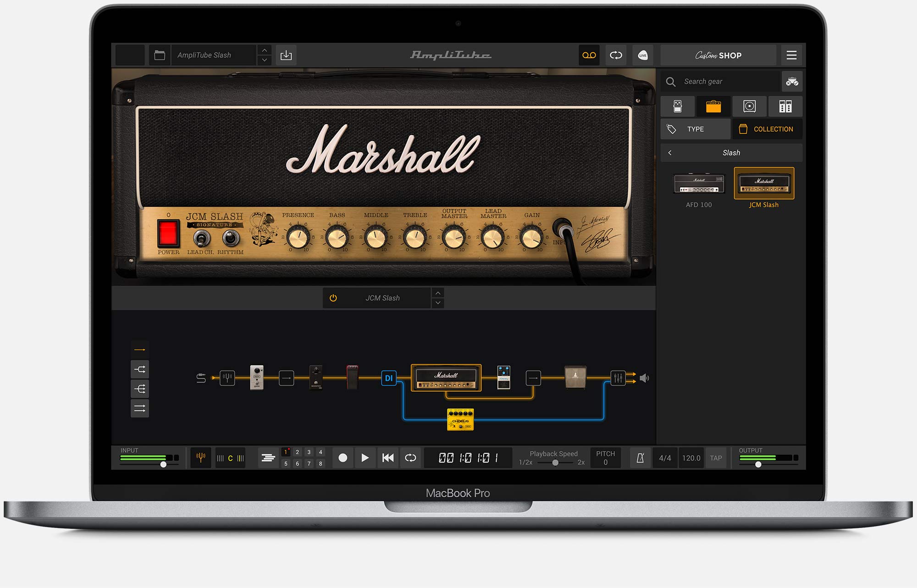This screenshot has height=588, width=917.
Task: Open the AmpliTube Slash preset name dropdown
Action: coord(214,55)
